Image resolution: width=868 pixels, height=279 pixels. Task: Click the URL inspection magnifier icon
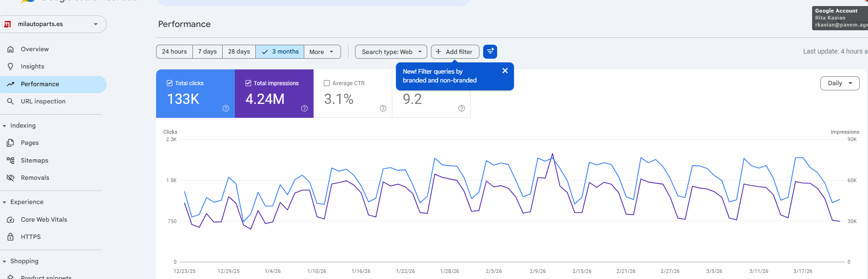tap(10, 102)
